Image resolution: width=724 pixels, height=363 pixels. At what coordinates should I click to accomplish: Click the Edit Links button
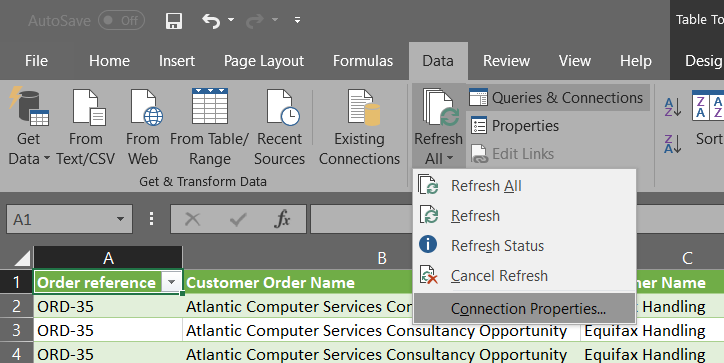pyautogui.click(x=512, y=154)
